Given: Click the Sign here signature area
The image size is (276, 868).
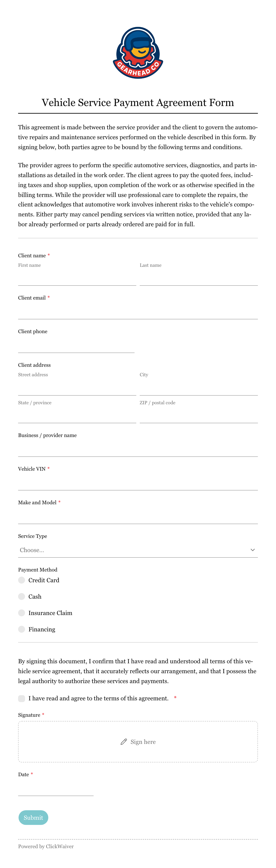Looking at the screenshot, I should (138, 742).
